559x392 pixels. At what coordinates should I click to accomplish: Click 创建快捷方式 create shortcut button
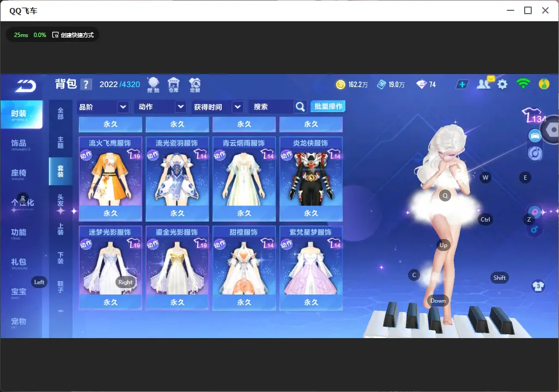[73, 35]
